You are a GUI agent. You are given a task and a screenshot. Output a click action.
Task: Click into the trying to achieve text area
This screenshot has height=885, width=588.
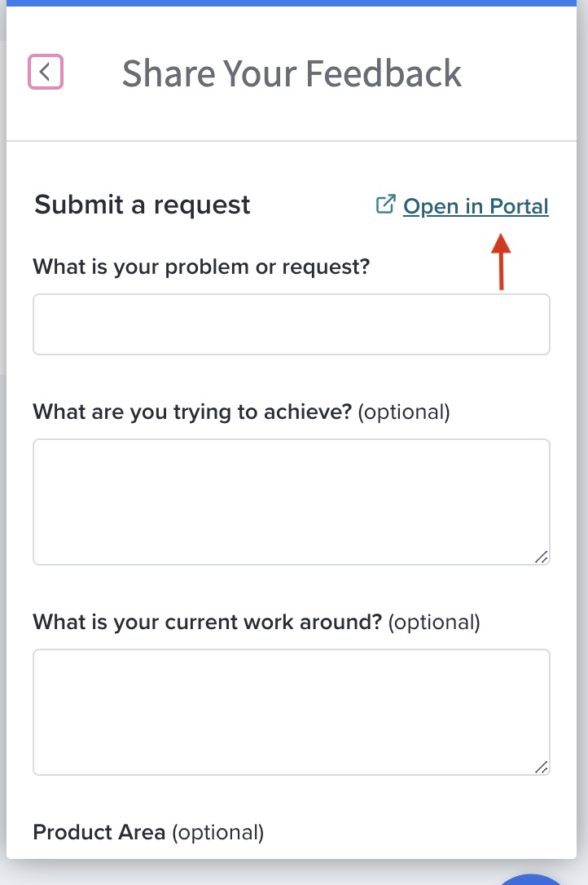tap(292, 502)
